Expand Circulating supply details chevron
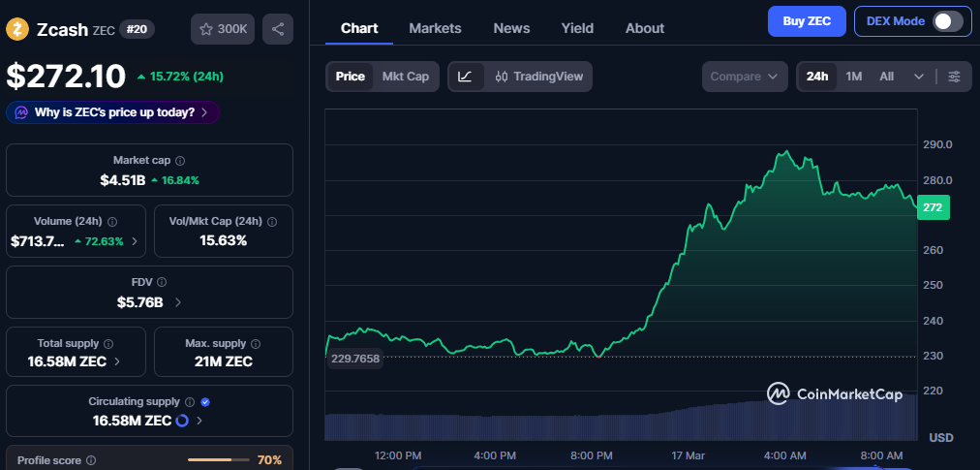980x470 pixels. [199, 421]
